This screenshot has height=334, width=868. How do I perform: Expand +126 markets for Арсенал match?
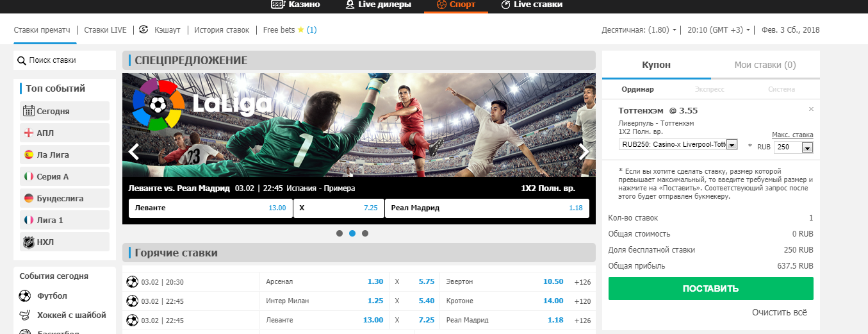[x=583, y=282]
